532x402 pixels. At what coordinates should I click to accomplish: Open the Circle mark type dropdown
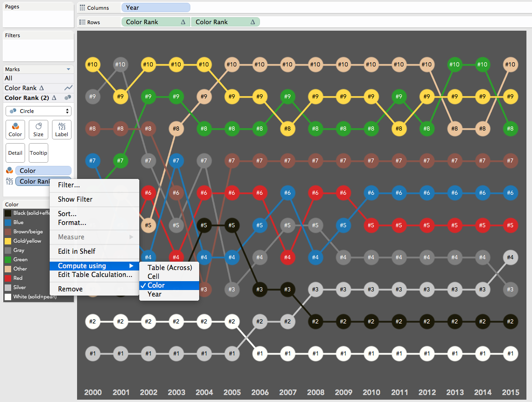[38, 111]
